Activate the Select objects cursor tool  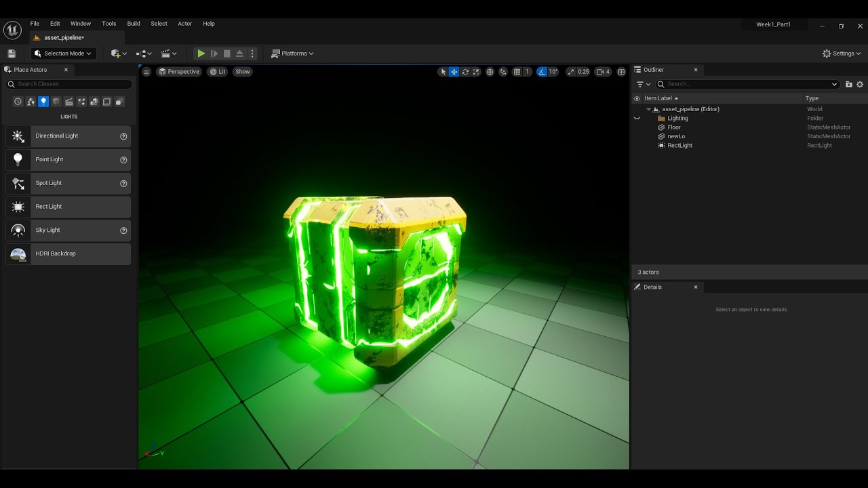click(x=443, y=72)
